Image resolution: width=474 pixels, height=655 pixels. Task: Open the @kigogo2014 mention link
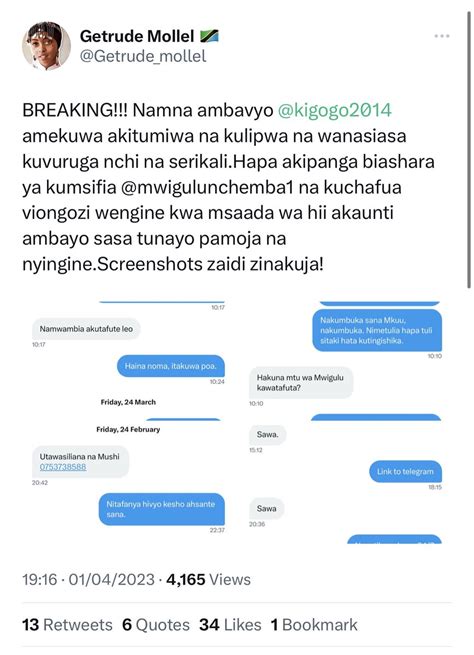click(x=335, y=110)
